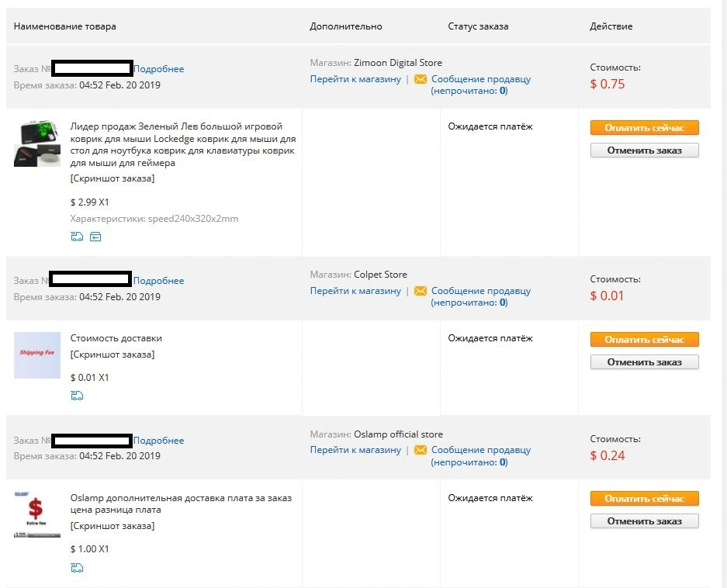The height and width of the screenshot is (588, 727).
Task: Open Oslamp Extra fee dollar thumbnail
Action: [x=37, y=515]
